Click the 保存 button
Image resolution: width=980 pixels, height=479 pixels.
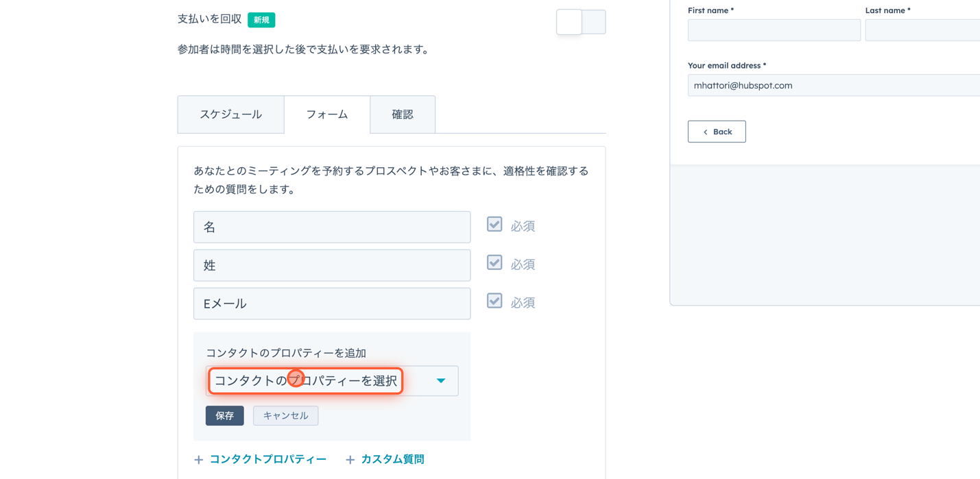click(225, 416)
